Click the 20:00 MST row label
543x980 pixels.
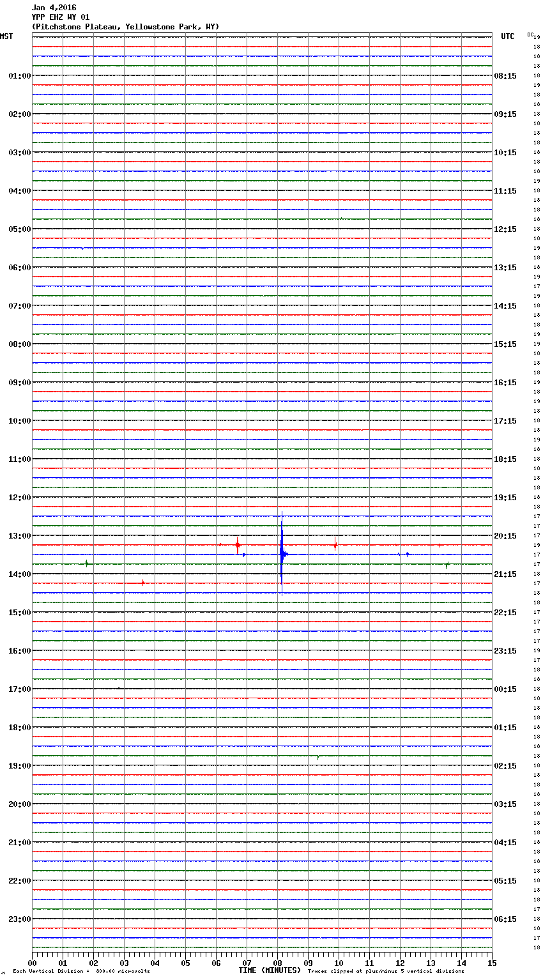[20, 804]
